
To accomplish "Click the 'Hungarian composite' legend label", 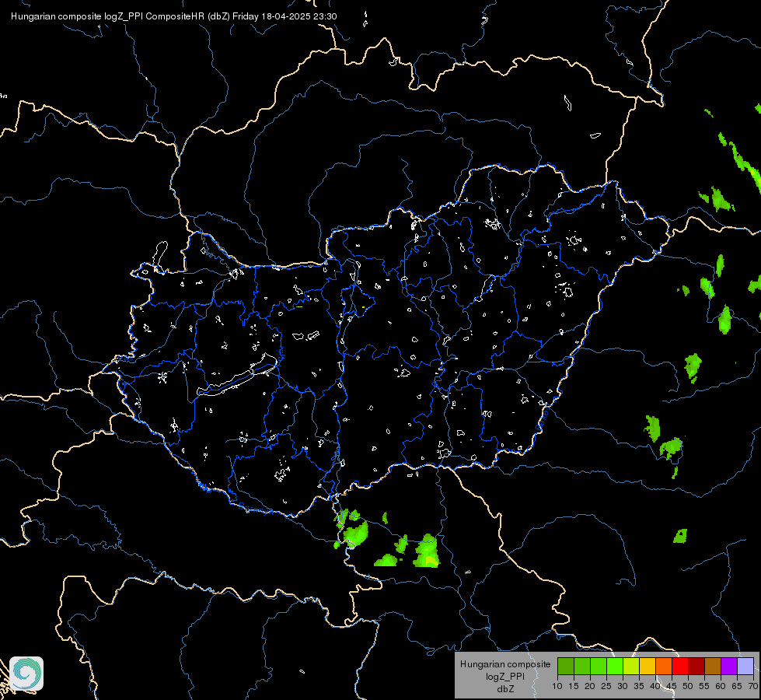I will pyautogui.click(x=505, y=664).
